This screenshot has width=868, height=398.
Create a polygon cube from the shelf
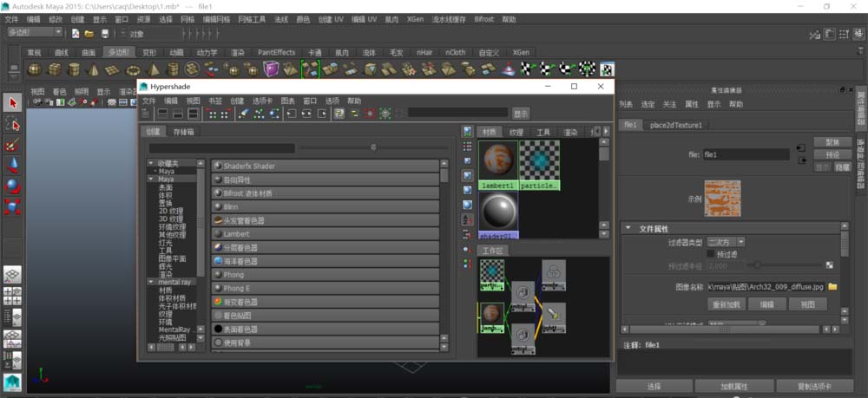54,69
